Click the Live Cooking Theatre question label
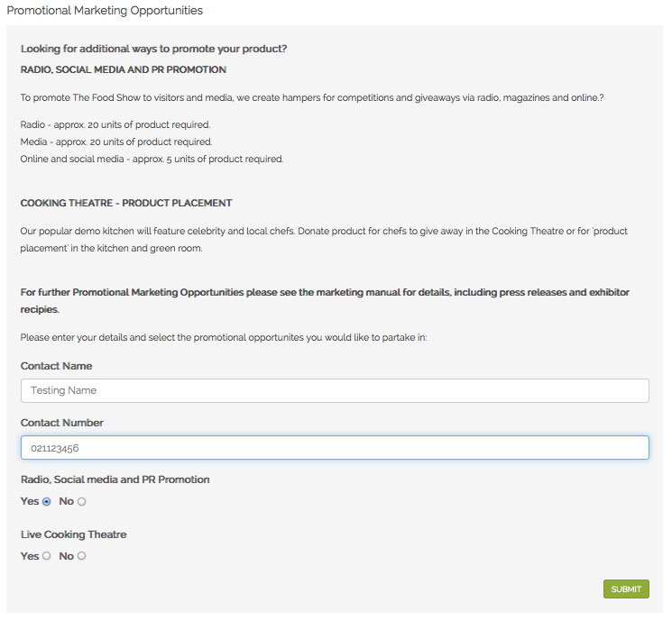The image size is (672, 621). coord(73,534)
